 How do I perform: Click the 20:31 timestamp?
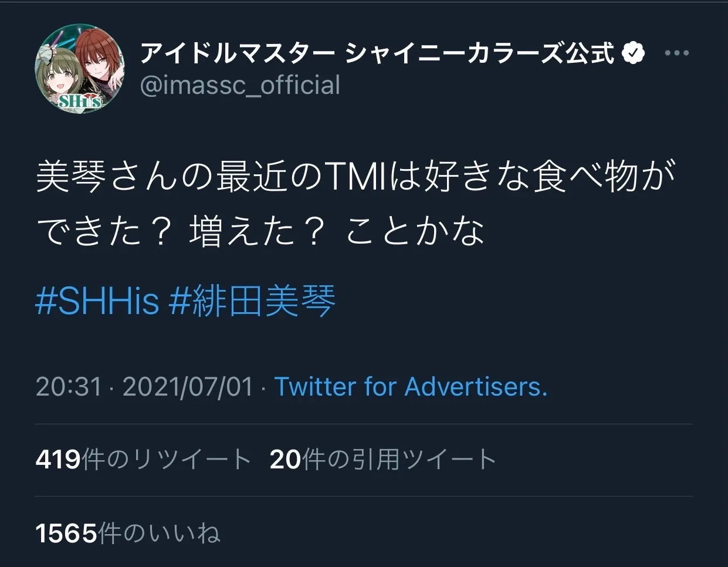69,387
